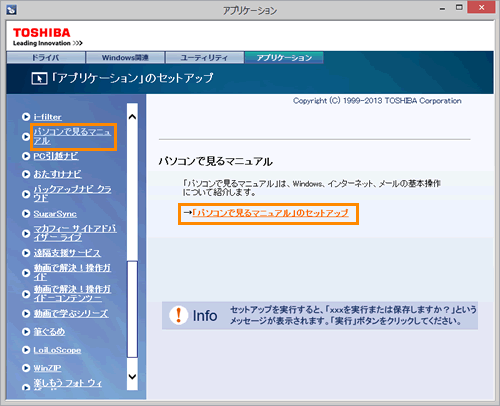Click the arrow bullet beside バックアップナビ クラウド
The width and height of the screenshot is (500, 406).
[x=26, y=194]
